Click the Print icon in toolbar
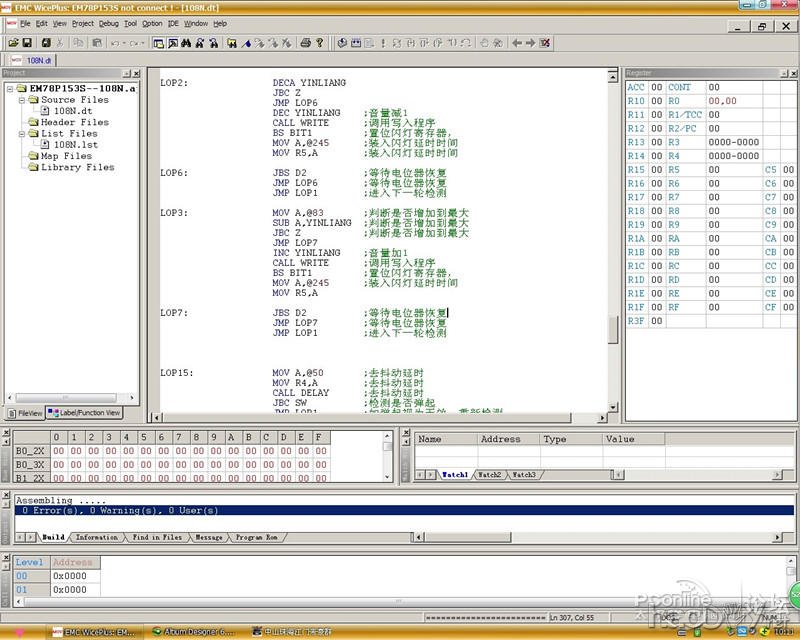Viewport: 800px width, 640px height. click(x=305, y=43)
